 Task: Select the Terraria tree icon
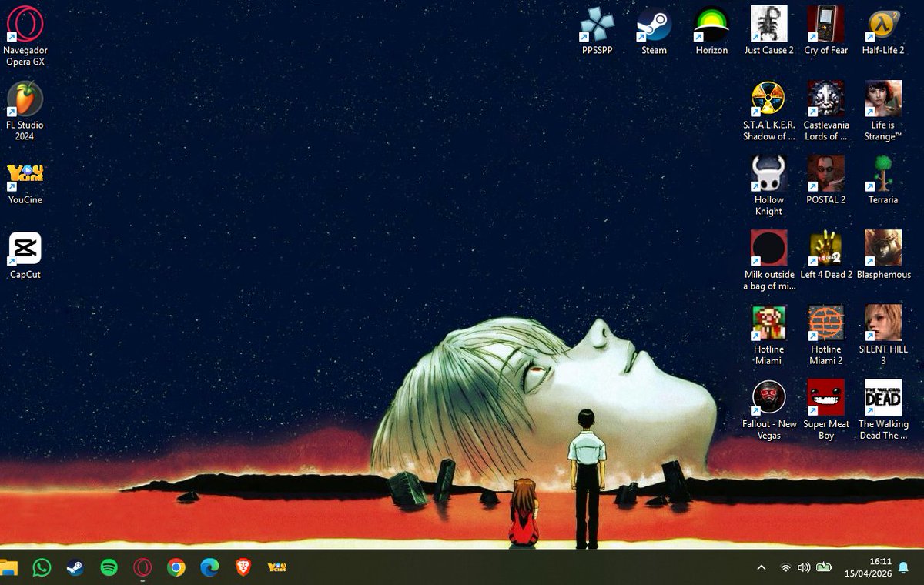click(883, 180)
